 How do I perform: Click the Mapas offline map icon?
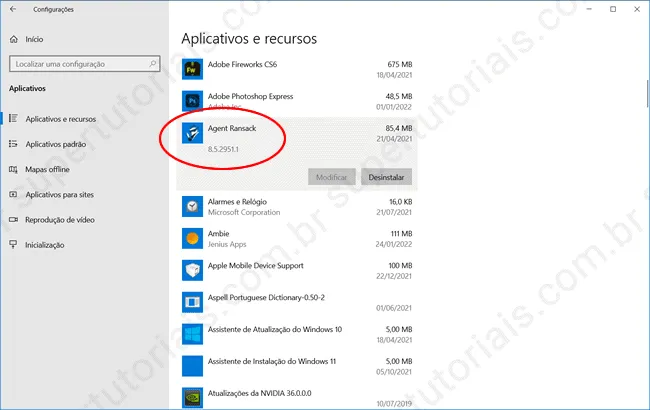click(x=13, y=169)
